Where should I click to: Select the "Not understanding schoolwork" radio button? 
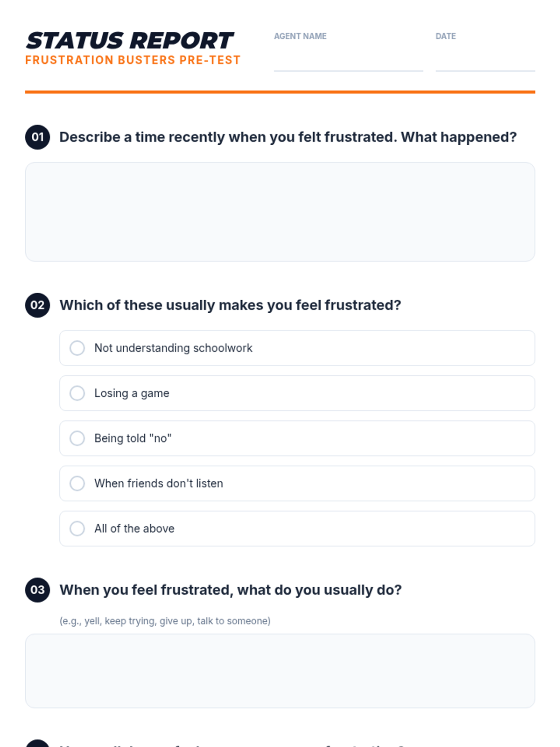77,348
